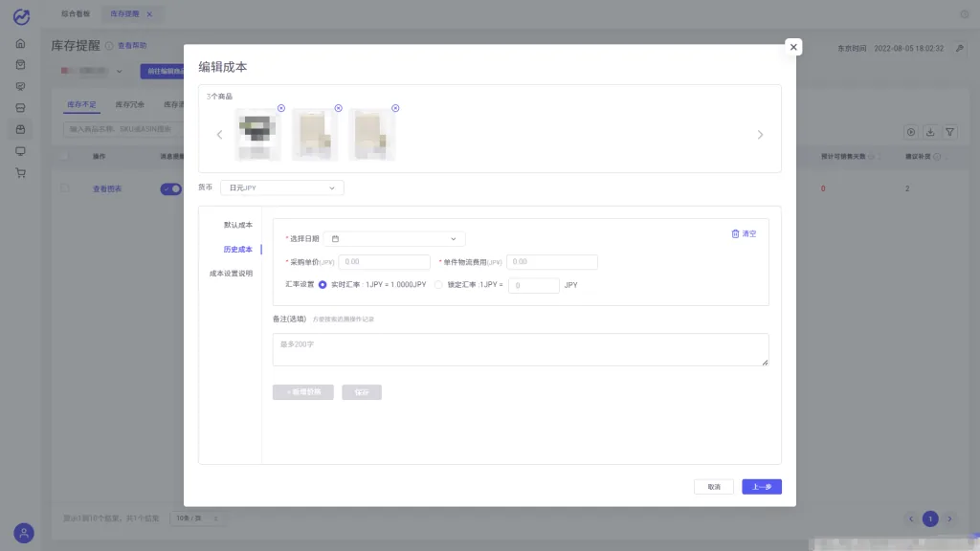Image resolution: width=980 pixels, height=551 pixels.
Task: Select 库存不足 tab in background
Action: (x=82, y=104)
